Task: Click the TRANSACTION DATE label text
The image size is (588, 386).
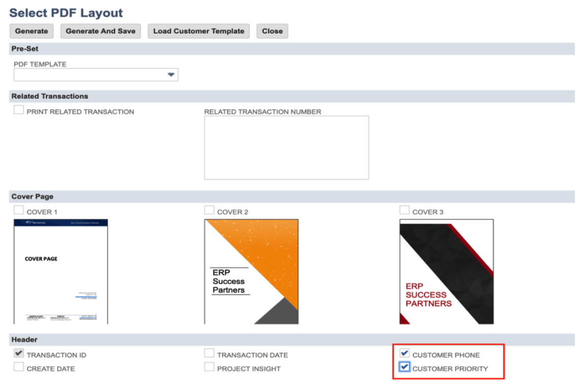Action: pos(252,355)
